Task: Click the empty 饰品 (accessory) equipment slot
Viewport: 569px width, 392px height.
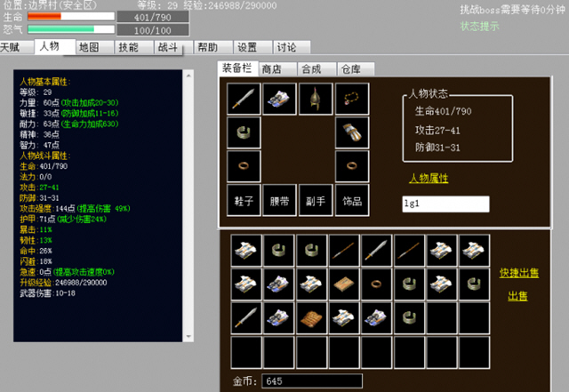Action: click(351, 201)
